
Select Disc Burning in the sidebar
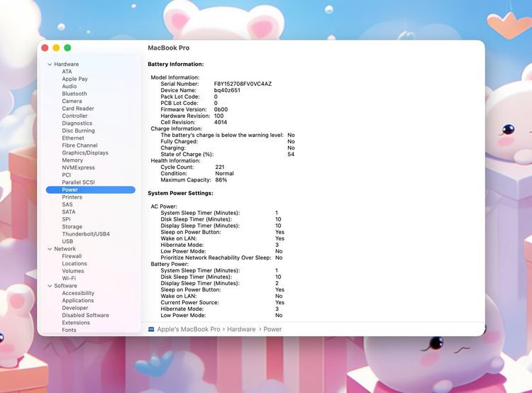tap(78, 131)
